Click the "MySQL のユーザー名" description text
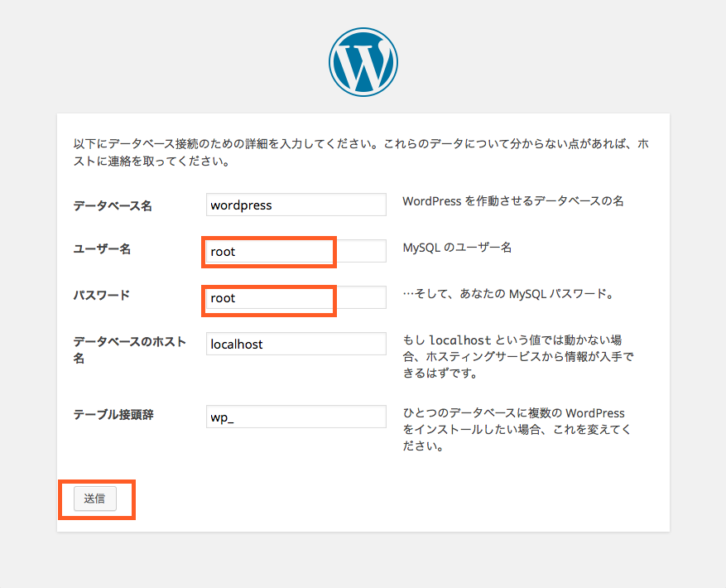Screen dimensions: 726x588 (457, 248)
